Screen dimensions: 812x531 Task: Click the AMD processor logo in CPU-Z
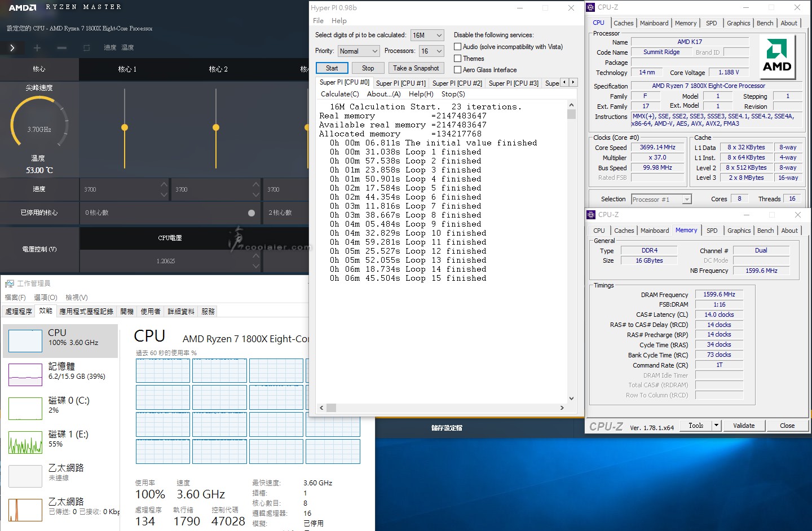777,56
